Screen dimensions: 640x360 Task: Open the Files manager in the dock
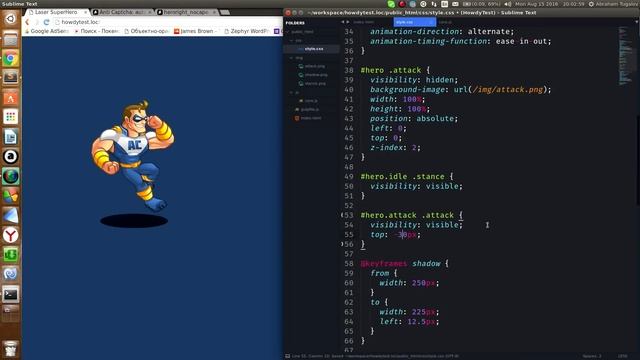pos(11,40)
